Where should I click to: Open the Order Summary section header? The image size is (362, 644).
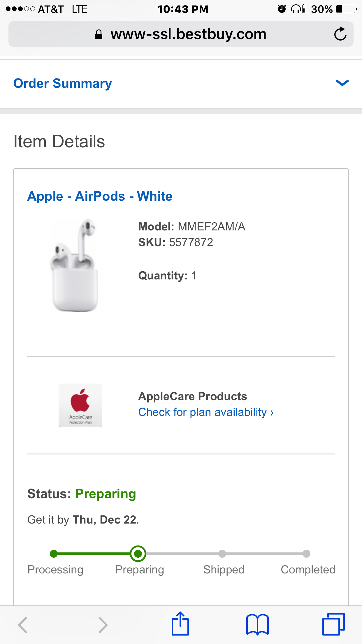point(63,83)
